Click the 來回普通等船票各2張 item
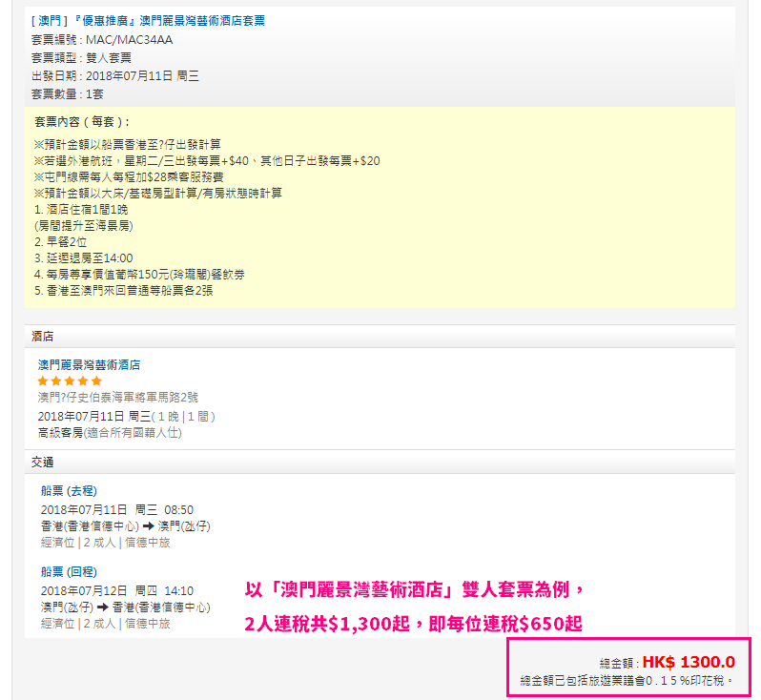The width and height of the screenshot is (761, 700). (123, 290)
